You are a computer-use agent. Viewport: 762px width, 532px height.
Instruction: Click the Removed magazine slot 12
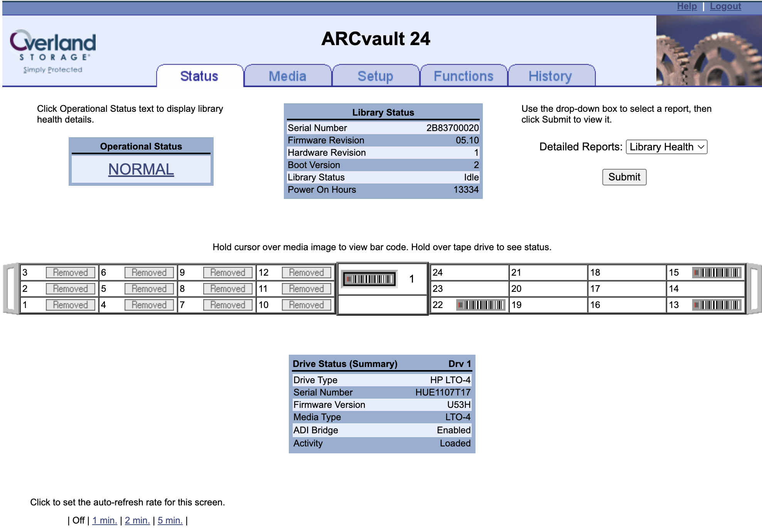[306, 273]
